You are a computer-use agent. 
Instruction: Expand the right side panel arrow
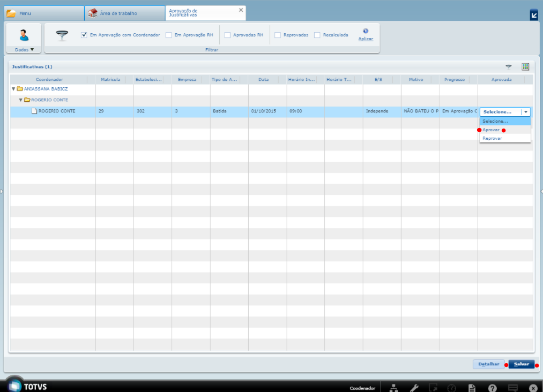(541, 191)
